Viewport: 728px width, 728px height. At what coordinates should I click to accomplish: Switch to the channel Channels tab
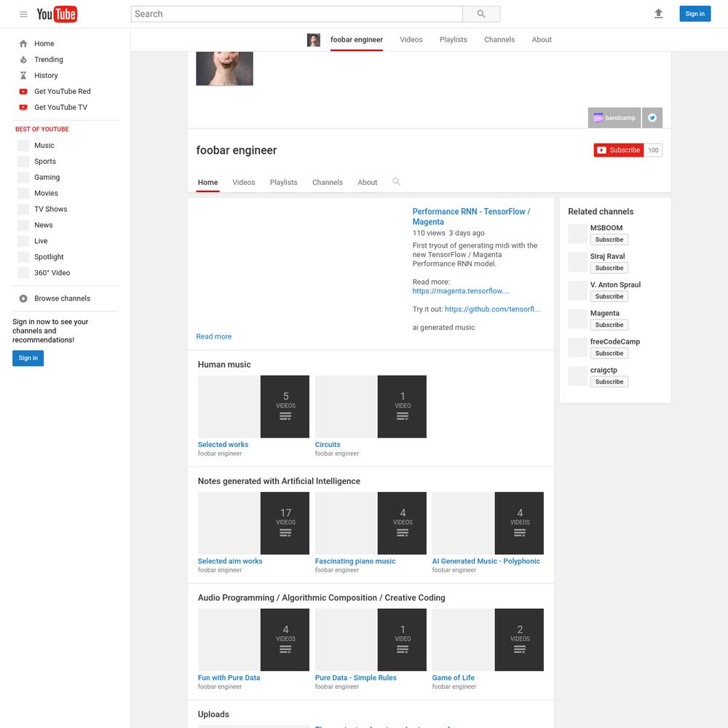(x=328, y=183)
